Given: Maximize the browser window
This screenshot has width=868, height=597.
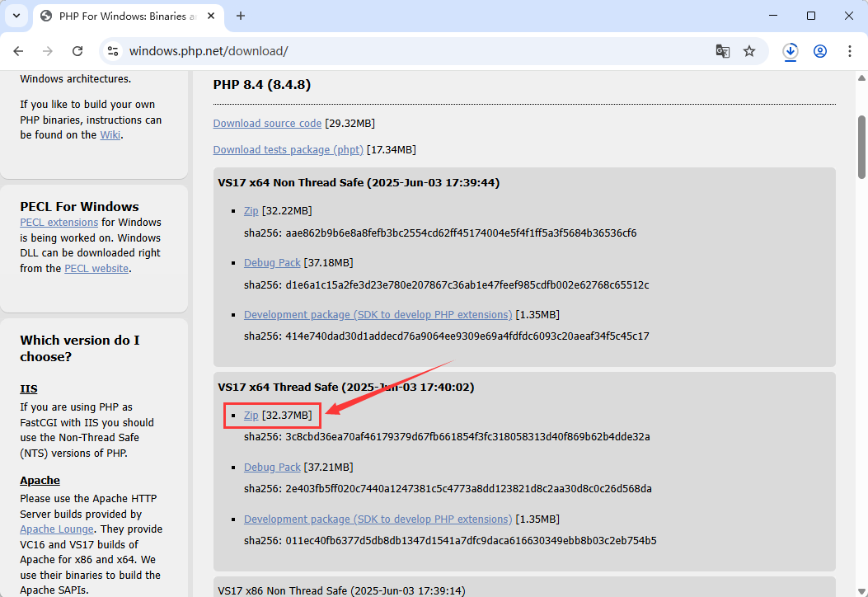Looking at the screenshot, I should [811, 16].
